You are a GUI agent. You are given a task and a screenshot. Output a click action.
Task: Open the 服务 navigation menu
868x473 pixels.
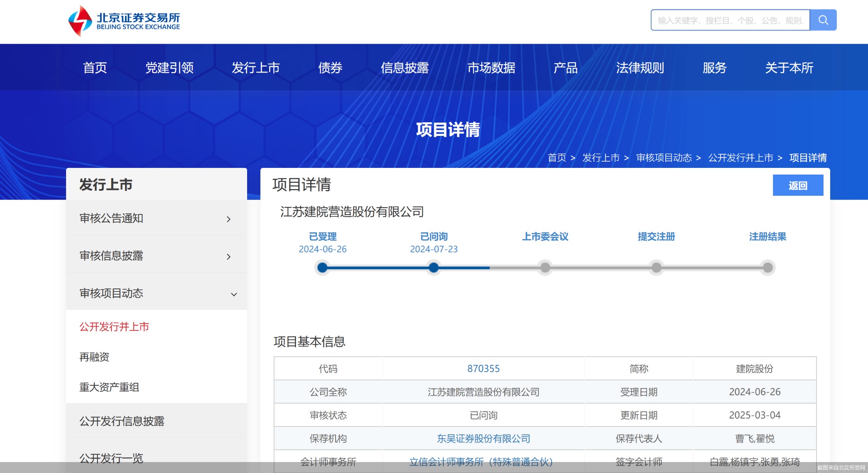click(x=714, y=67)
